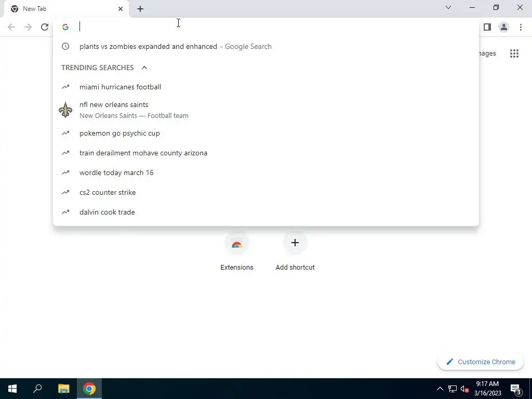Restore down the Chrome window
Screen dimensions: 532x399
tap(496, 7)
